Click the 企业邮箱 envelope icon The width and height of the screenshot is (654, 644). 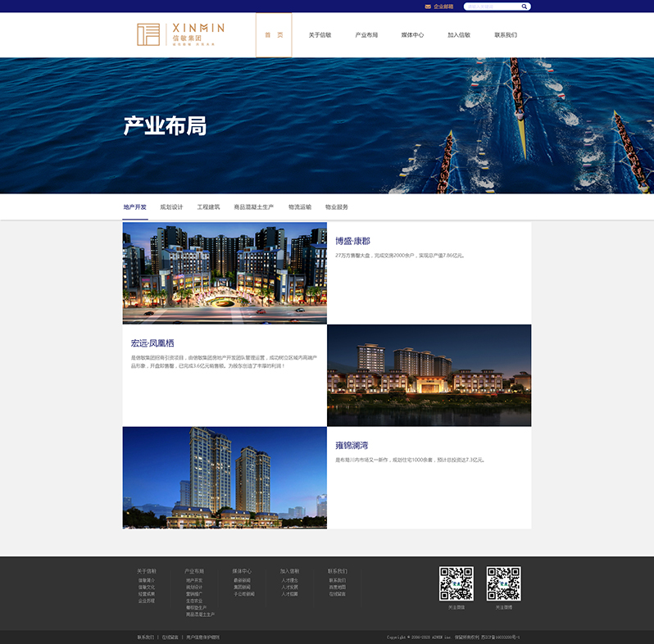point(428,7)
